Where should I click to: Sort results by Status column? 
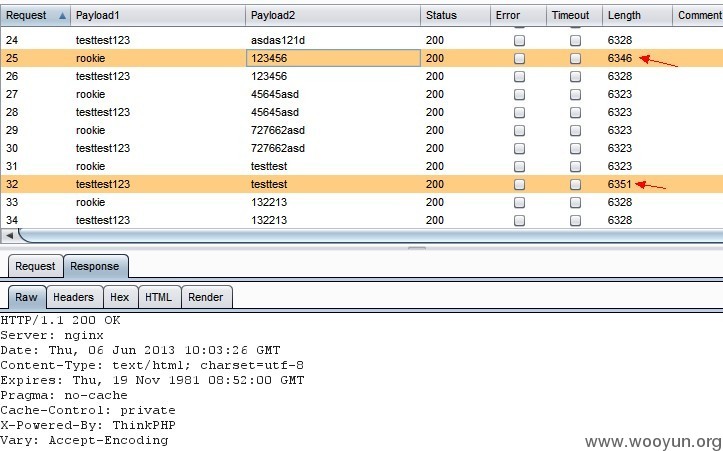[x=455, y=15]
